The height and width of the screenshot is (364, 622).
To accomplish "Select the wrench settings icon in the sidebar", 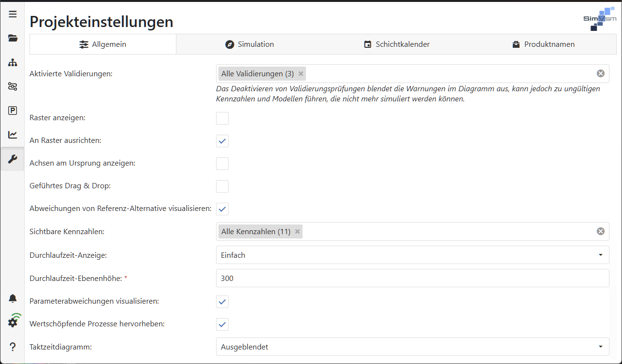I will pyautogui.click(x=13, y=159).
